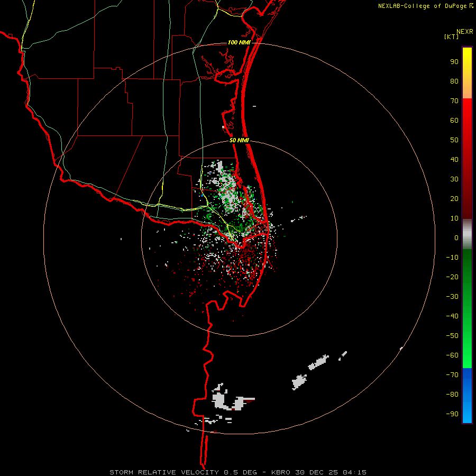Click the KBRO station identifier in caption
Screen dimensions: 476x476
click(280, 472)
